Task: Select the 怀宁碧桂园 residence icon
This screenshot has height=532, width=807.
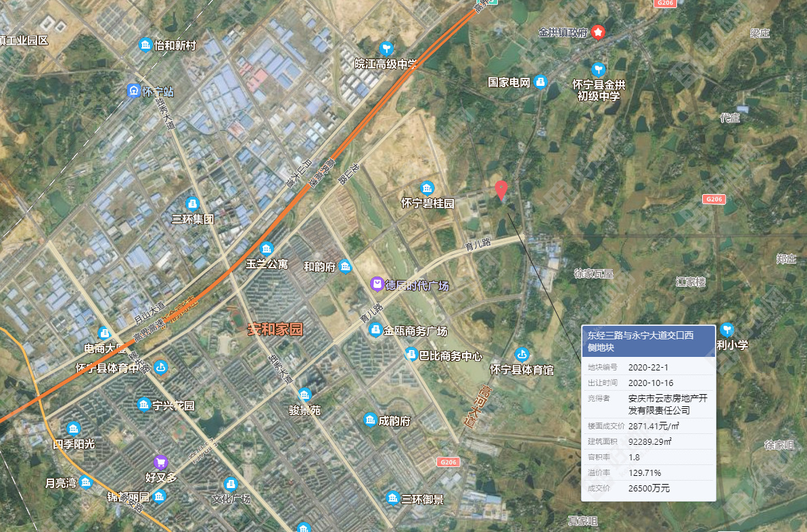Action: 427,188
